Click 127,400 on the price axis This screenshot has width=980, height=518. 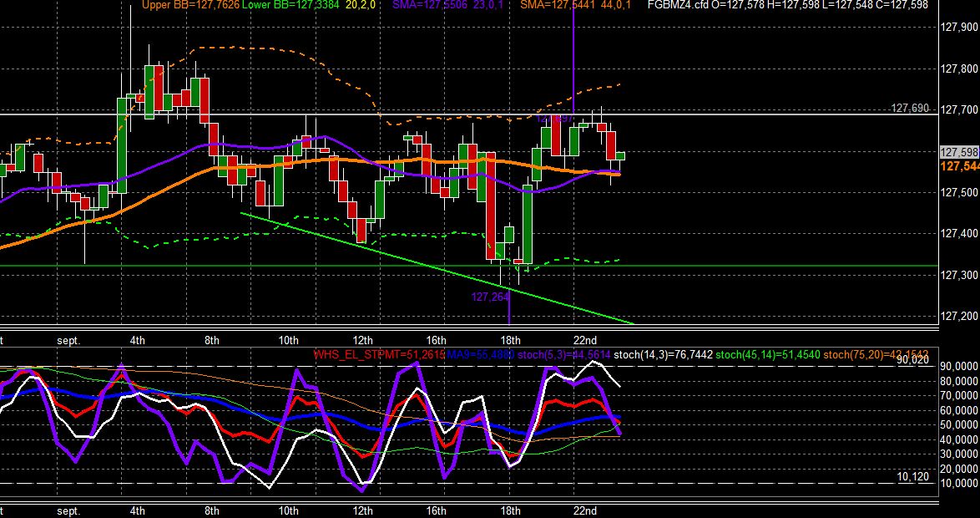click(x=959, y=234)
